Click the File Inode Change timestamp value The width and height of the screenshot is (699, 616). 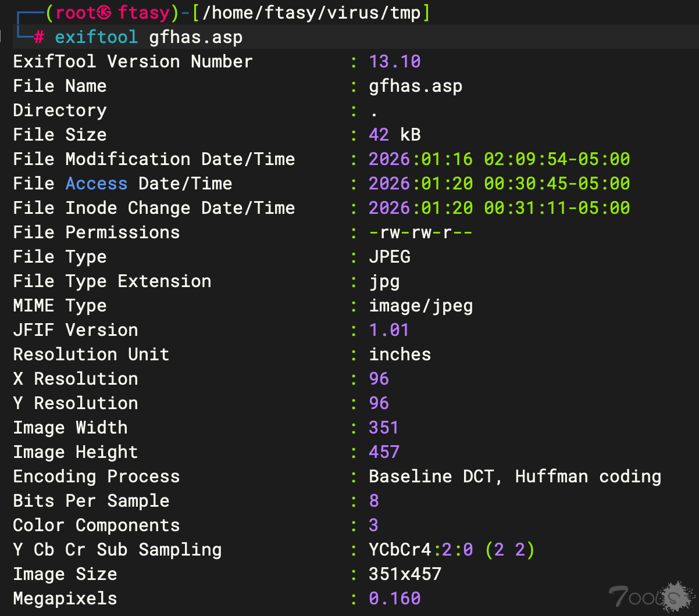[499, 208]
